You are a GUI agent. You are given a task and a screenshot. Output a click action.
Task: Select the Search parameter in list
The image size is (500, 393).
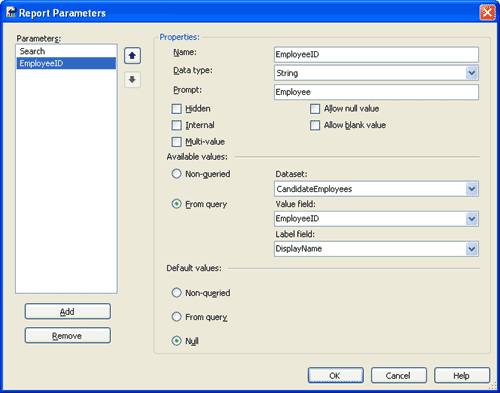66,51
